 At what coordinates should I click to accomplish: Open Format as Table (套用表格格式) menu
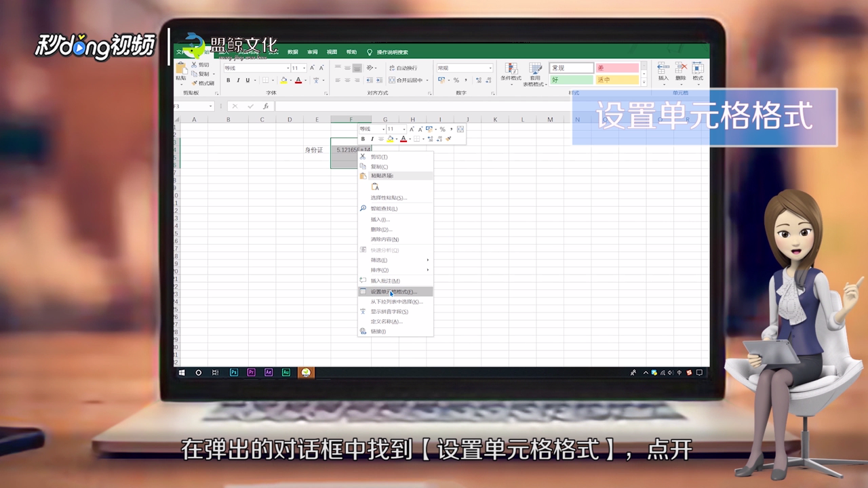point(534,75)
